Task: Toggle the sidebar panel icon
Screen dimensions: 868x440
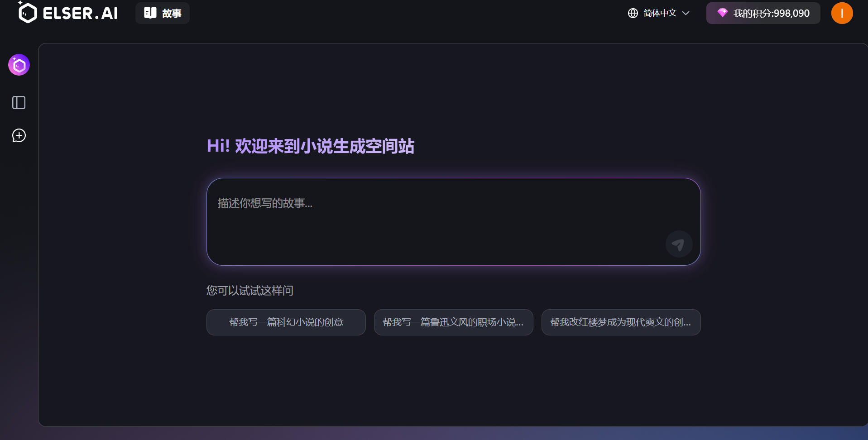Action: (x=19, y=103)
